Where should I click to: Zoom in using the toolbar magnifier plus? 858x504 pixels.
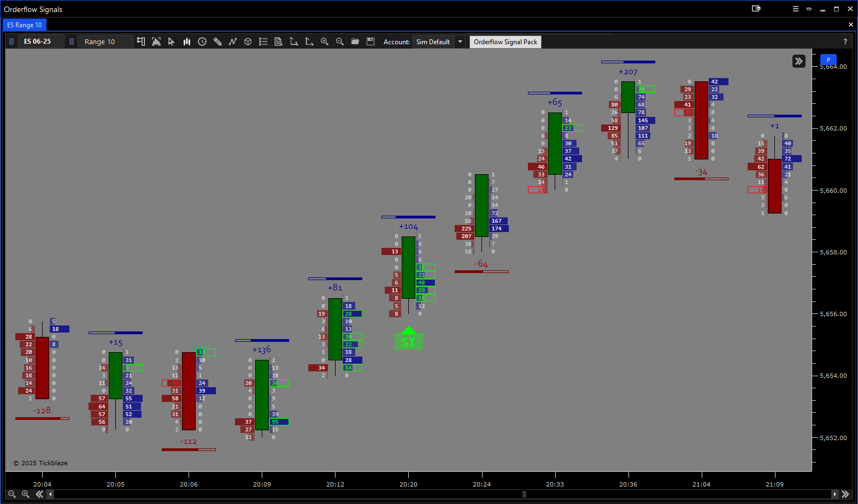point(325,41)
